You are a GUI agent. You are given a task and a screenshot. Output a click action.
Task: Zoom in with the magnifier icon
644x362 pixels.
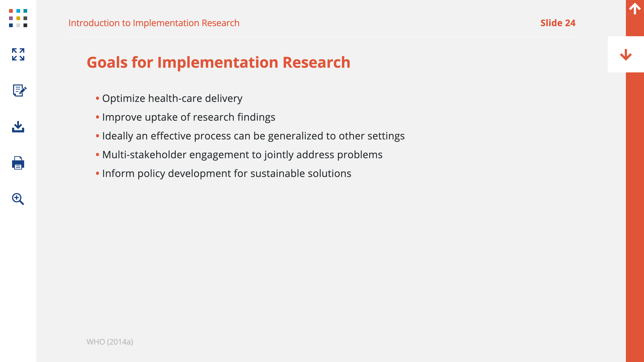pyautogui.click(x=18, y=199)
